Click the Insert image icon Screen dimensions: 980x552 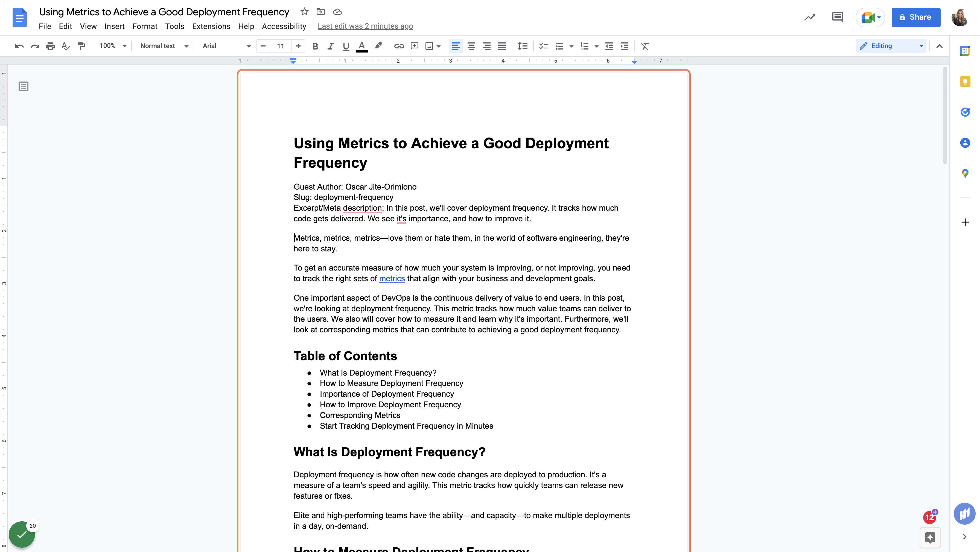click(429, 46)
